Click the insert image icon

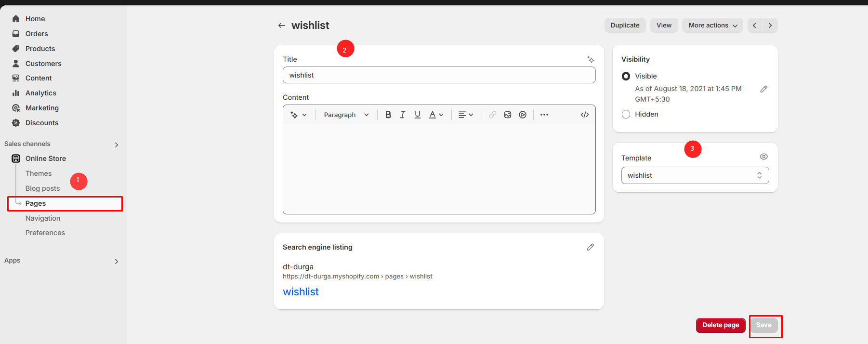click(508, 115)
